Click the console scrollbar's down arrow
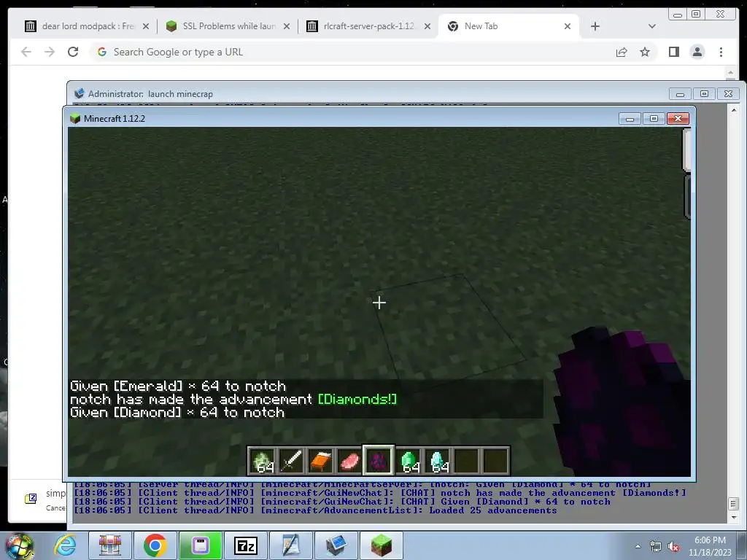747x560 pixels. pyautogui.click(x=734, y=517)
